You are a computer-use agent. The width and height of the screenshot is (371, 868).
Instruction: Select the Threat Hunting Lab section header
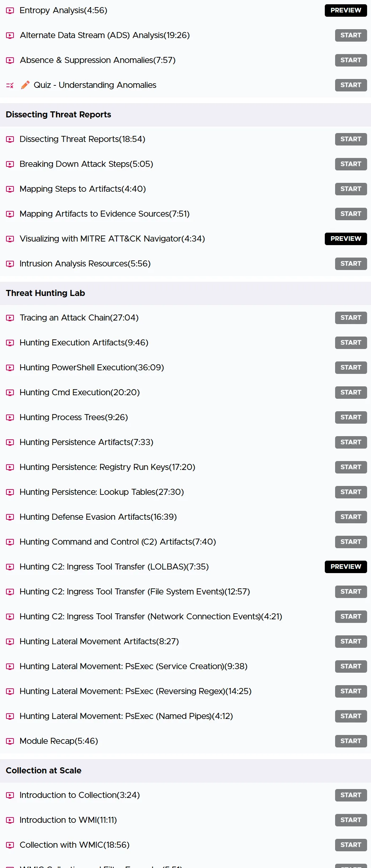(x=185, y=293)
